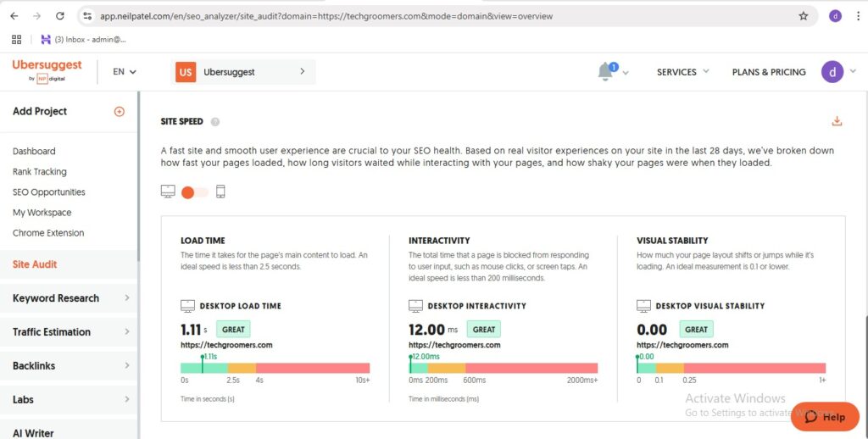Open PLANS & PRICING page
Viewport: 868px width, 439px height.
coord(769,72)
